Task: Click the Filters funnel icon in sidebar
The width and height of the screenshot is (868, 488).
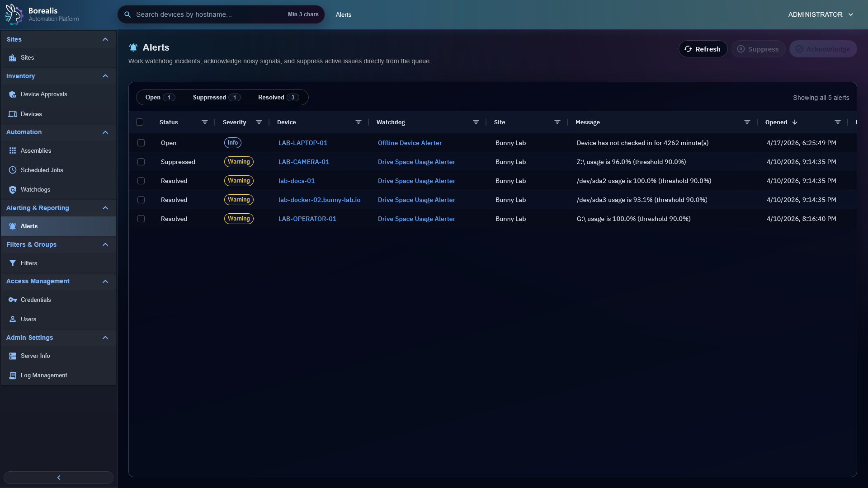Action: 13,263
